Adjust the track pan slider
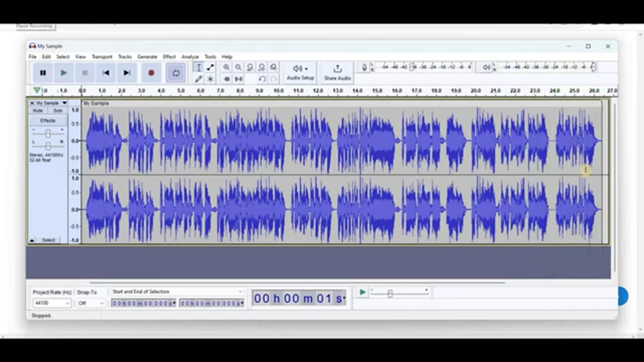Image resolution: width=644 pixels, height=362 pixels. [x=48, y=146]
